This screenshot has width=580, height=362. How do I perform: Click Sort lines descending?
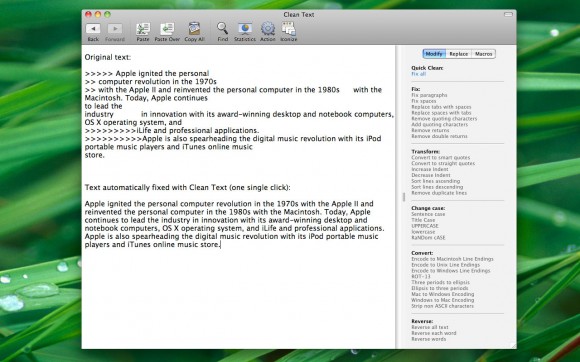click(437, 187)
